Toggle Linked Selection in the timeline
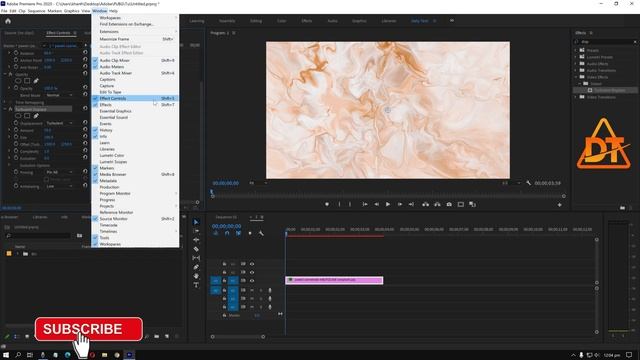The width and height of the screenshot is (640, 360). (x=238, y=233)
